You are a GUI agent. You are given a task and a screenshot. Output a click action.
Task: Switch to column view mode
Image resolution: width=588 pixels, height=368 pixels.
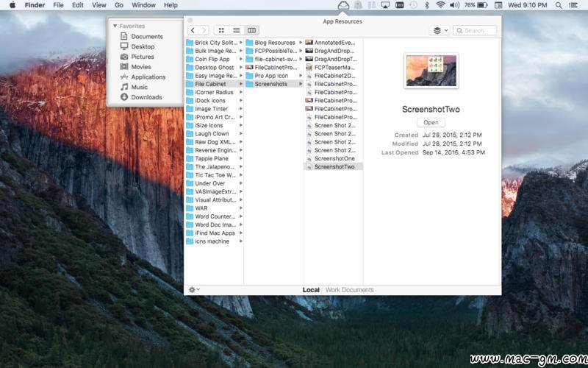[x=251, y=30]
